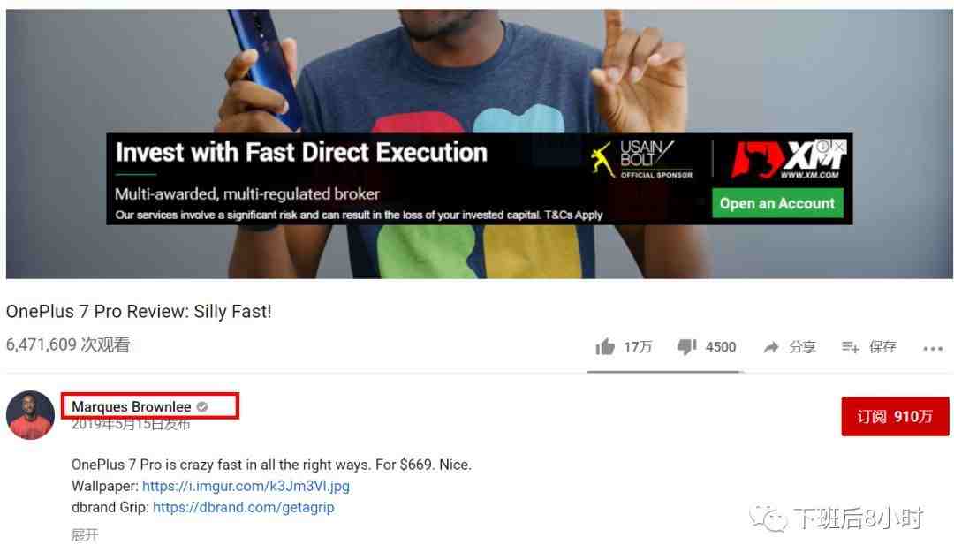Open Marques Brownlee channel avatar
This screenshot has width=954, height=560.
30,415
